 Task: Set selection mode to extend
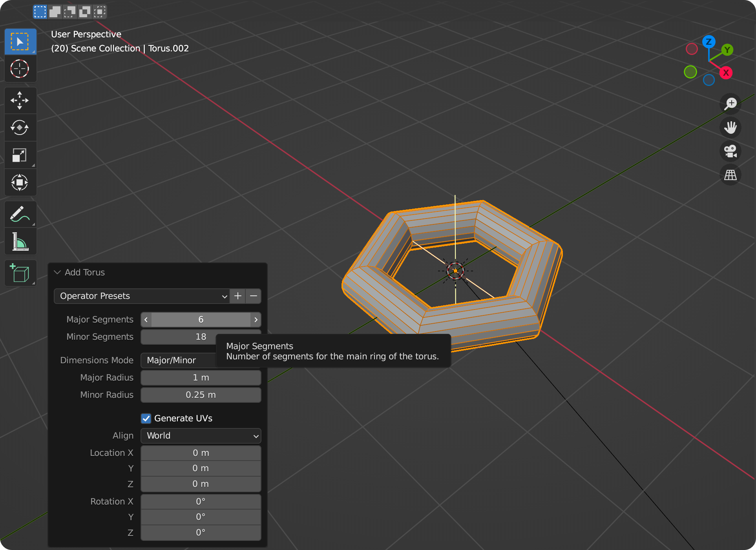pos(55,12)
